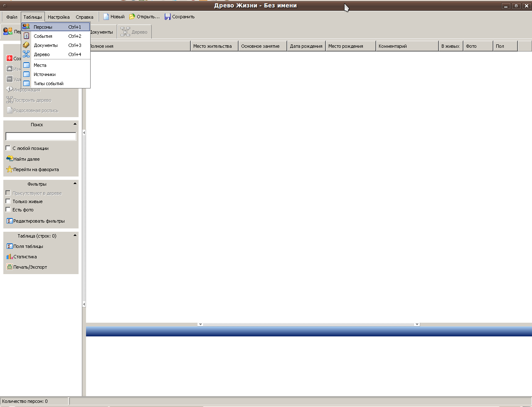Screen dimensions: 532x407
Task: Collapse the Поиск panel arrow
Action: [x=75, y=124]
